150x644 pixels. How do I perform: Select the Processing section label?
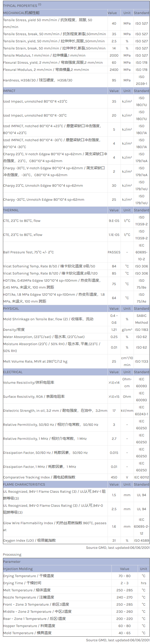[12, 554]
